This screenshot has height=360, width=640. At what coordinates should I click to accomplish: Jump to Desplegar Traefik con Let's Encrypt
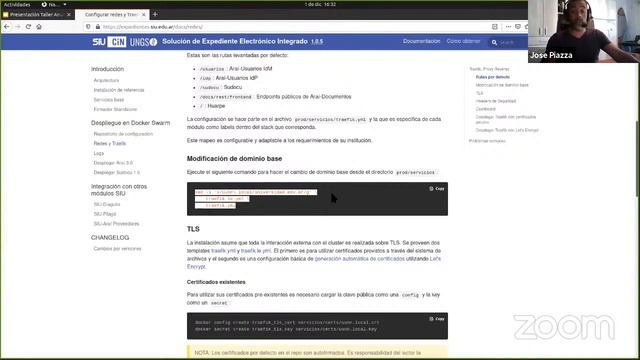507,130
